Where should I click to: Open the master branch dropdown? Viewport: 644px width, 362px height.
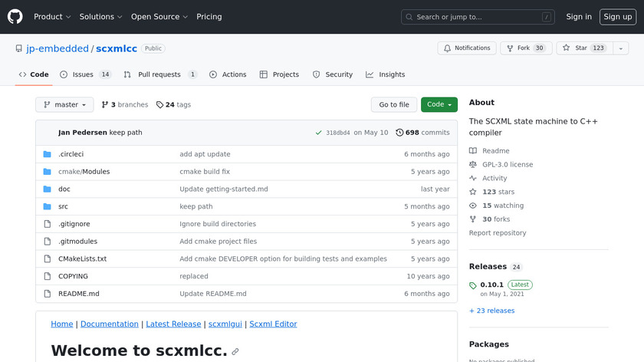[64, 105]
